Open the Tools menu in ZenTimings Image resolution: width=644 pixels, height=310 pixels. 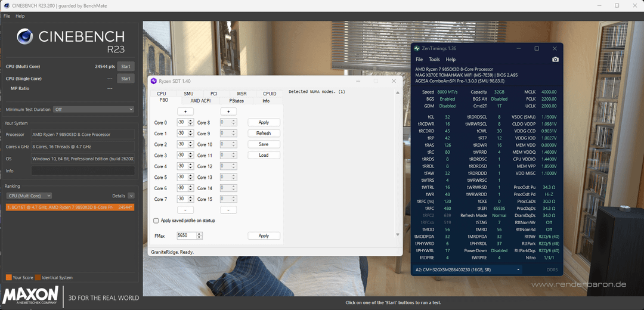coord(434,60)
